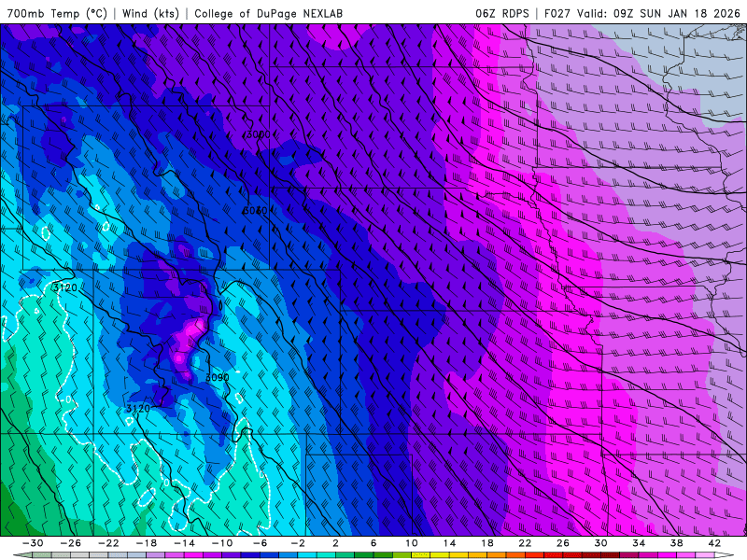
Task: Select the −10 value on the color scale
Action: 222,543
